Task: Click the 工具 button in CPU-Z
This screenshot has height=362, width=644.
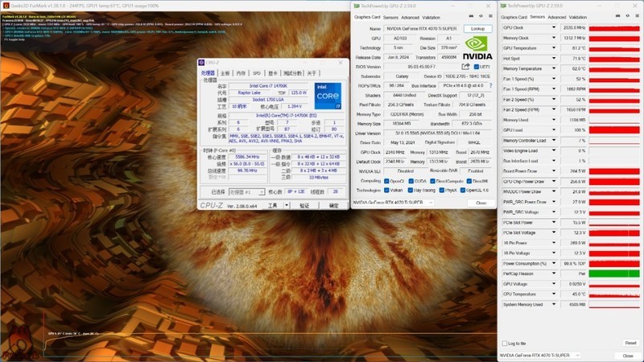Action: 273,205
